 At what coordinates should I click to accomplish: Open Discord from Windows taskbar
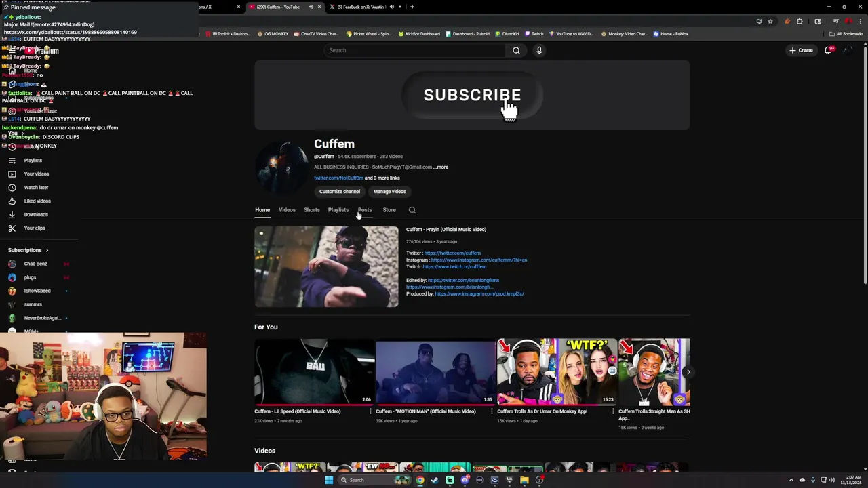pos(465,480)
